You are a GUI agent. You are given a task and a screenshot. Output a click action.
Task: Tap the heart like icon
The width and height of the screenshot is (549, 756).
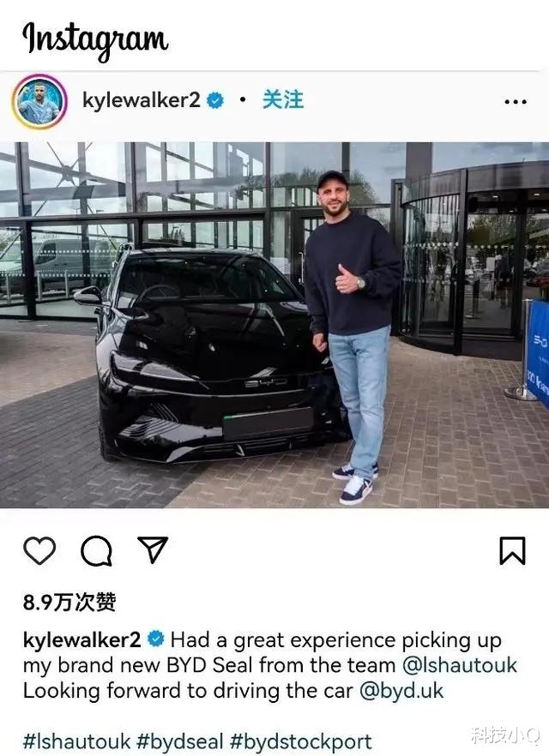click(39, 550)
